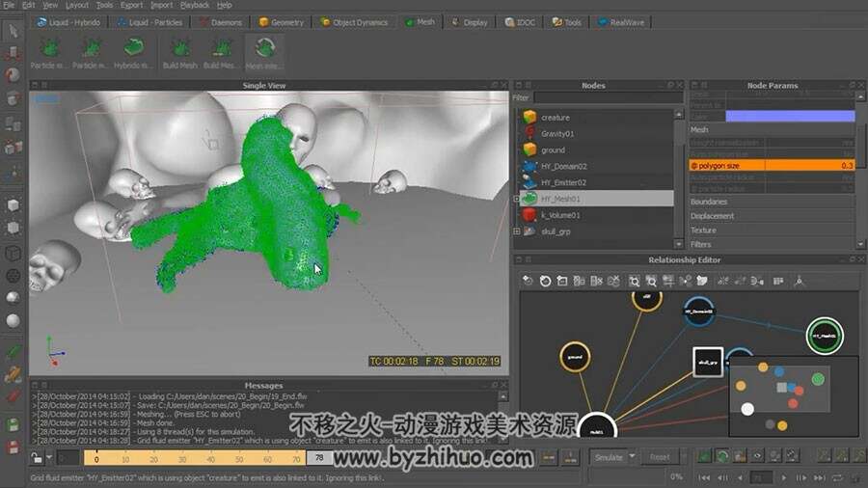
Task: Click the Build Mesh shelf icon
Action: [180, 48]
